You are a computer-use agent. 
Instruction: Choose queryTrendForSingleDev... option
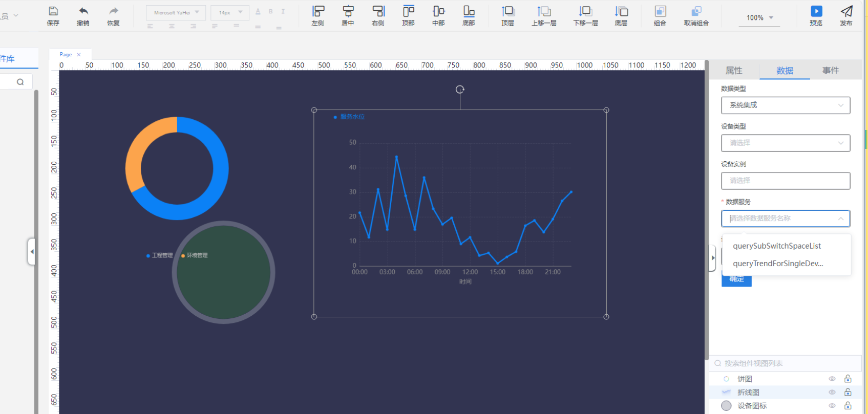(786, 264)
